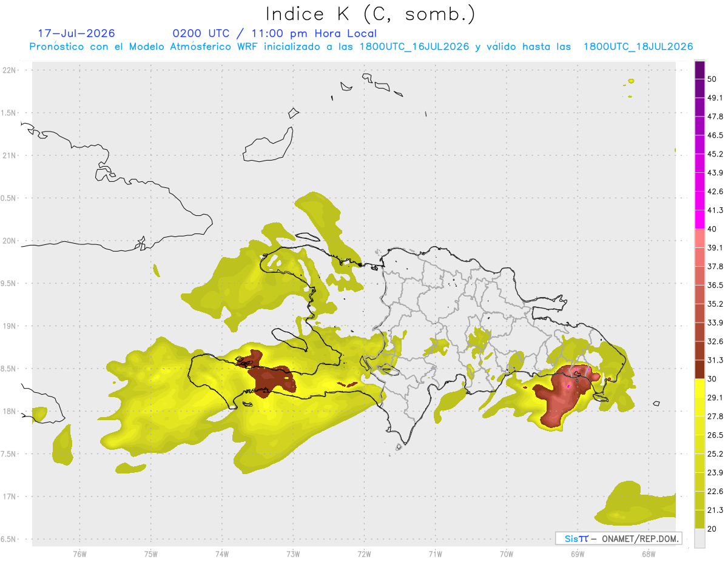Click the latitude label "19N"
Image resolution: width=728 pixels, height=562 pixels.
point(10,326)
